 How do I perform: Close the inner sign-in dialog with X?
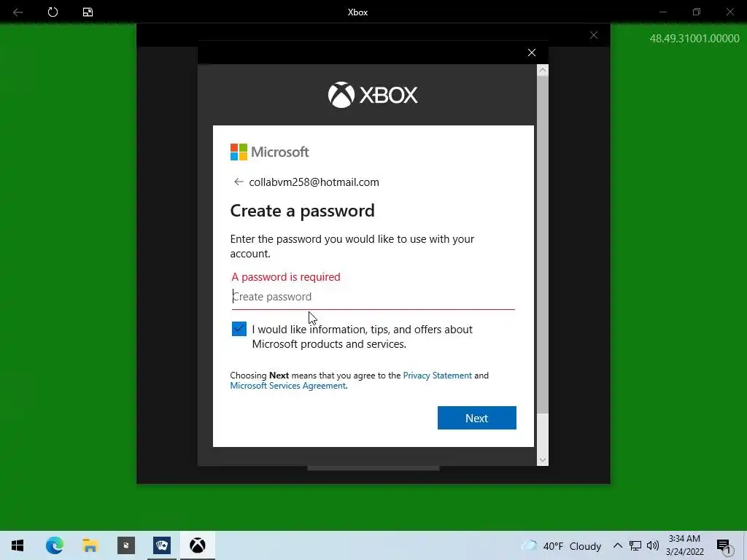pos(532,52)
